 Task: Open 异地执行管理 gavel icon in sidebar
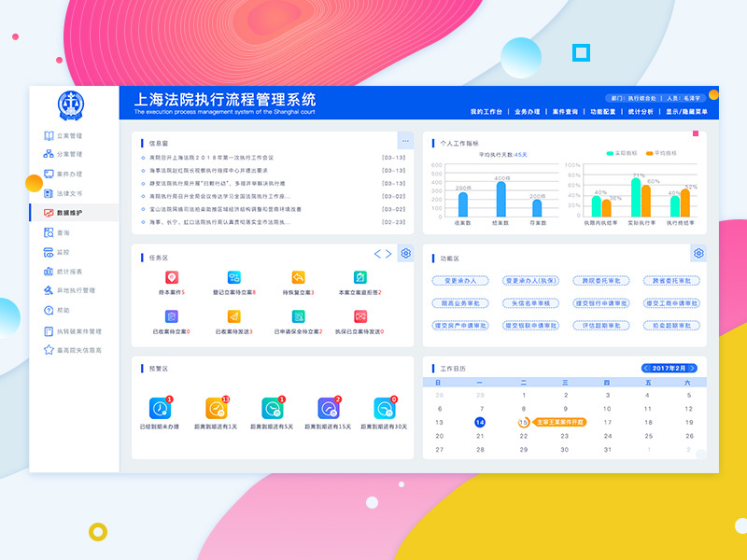(x=49, y=290)
